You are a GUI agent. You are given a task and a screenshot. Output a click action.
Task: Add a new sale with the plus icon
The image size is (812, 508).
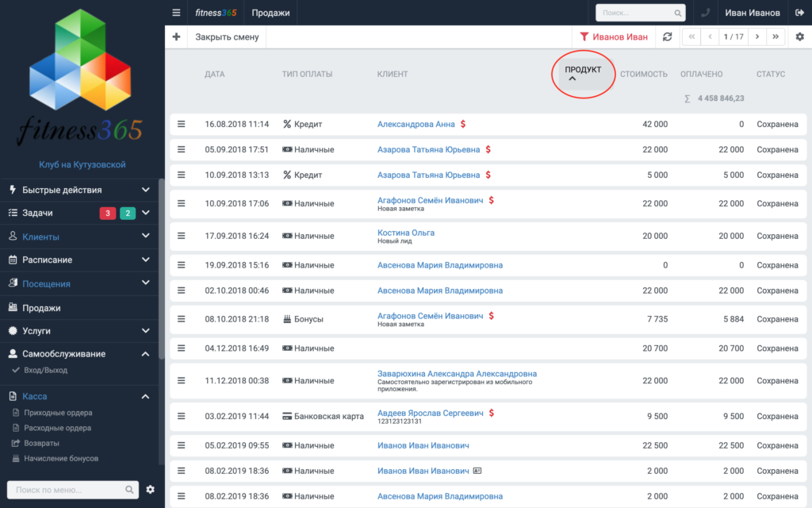pyautogui.click(x=176, y=37)
